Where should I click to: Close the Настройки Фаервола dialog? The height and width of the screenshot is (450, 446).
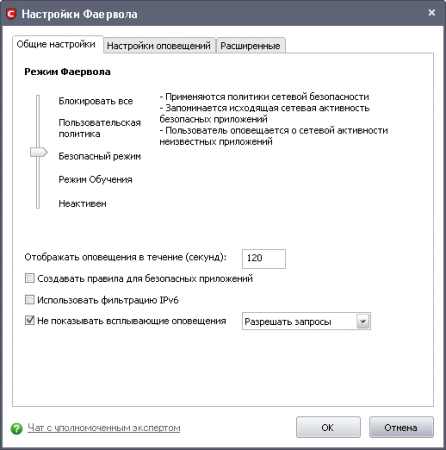tap(432, 13)
